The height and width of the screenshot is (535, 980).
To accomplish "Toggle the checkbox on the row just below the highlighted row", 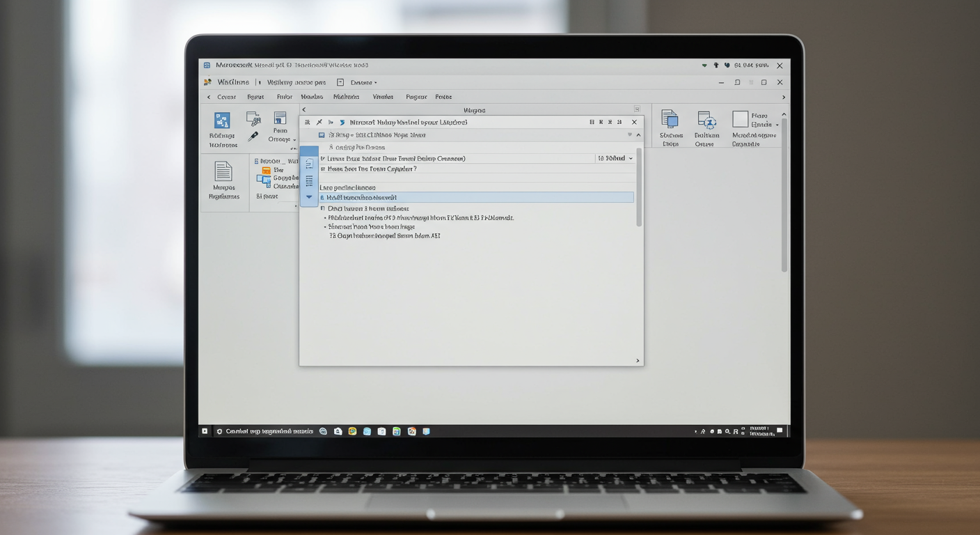I will (x=323, y=208).
